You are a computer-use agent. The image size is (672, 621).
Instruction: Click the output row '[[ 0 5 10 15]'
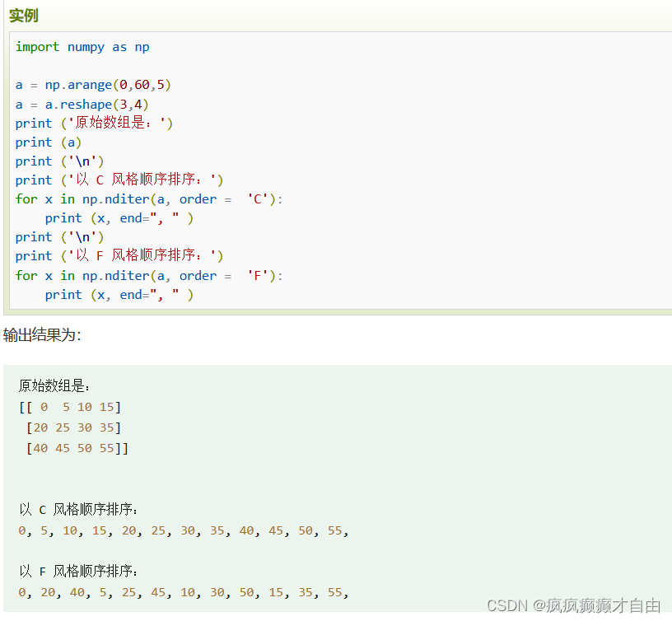[70, 407]
